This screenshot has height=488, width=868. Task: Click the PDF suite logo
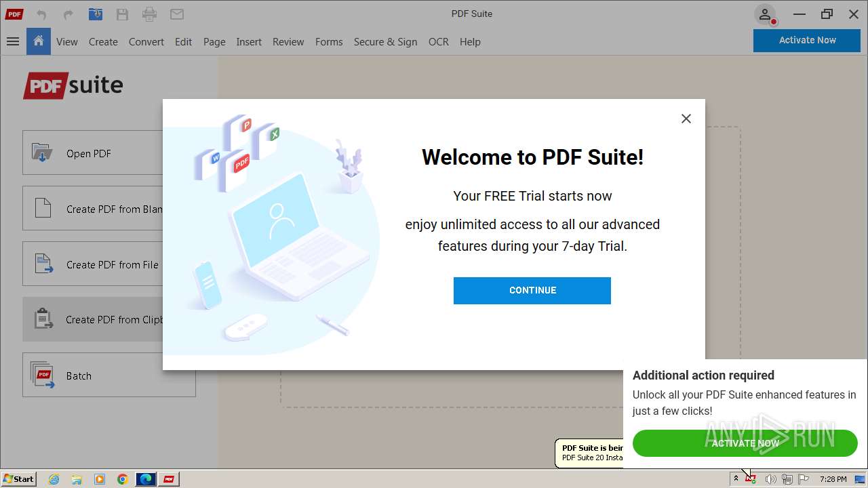pos(73,86)
